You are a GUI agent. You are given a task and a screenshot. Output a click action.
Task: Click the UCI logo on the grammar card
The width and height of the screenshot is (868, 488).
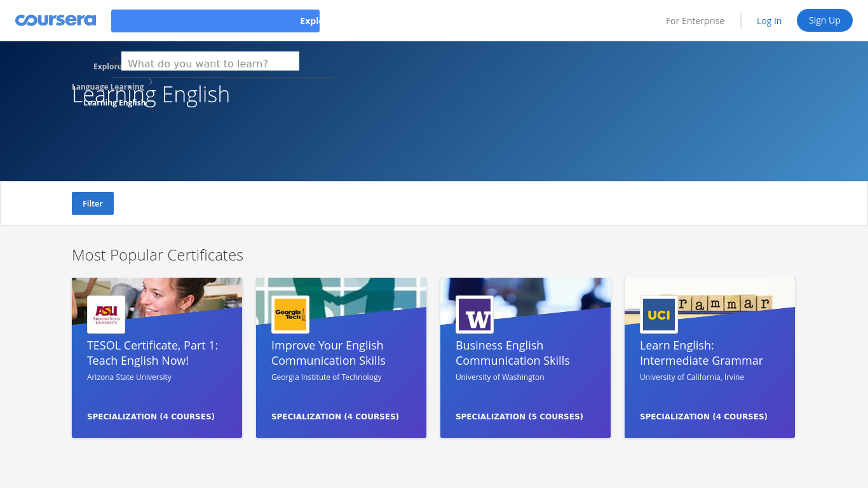pyautogui.click(x=658, y=314)
